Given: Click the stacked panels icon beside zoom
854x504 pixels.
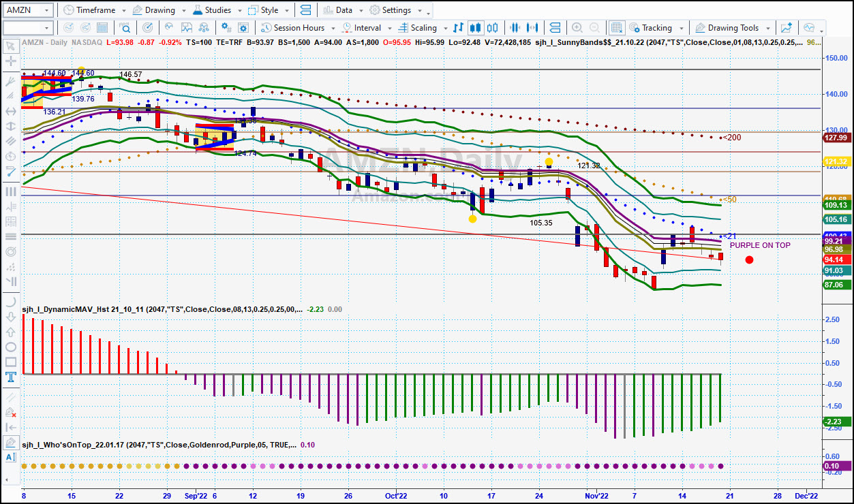Looking at the screenshot, I should point(555,28).
